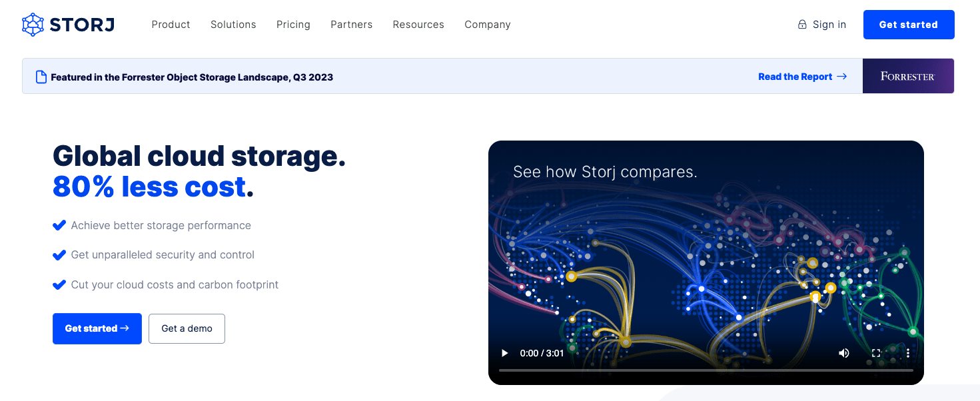
Task: Click "Get unparalleled security and control" text
Action: point(163,254)
